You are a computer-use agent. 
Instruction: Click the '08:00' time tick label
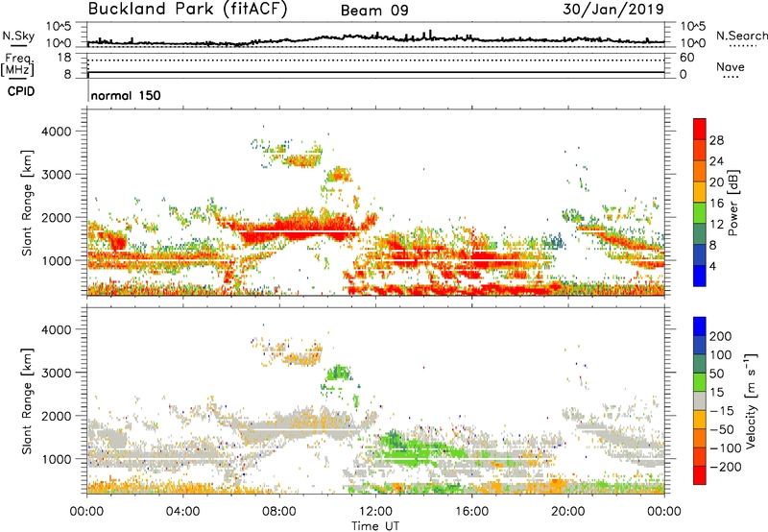[279, 512]
